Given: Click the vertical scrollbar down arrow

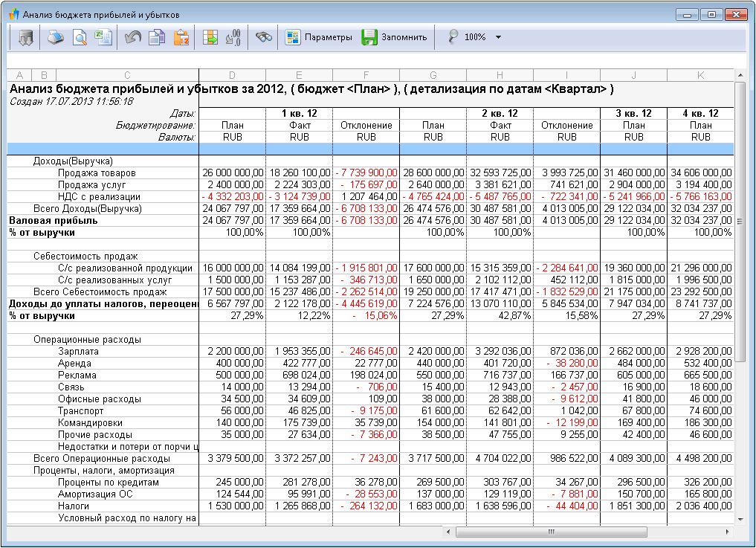Looking at the screenshot, I should pos(740,518).
